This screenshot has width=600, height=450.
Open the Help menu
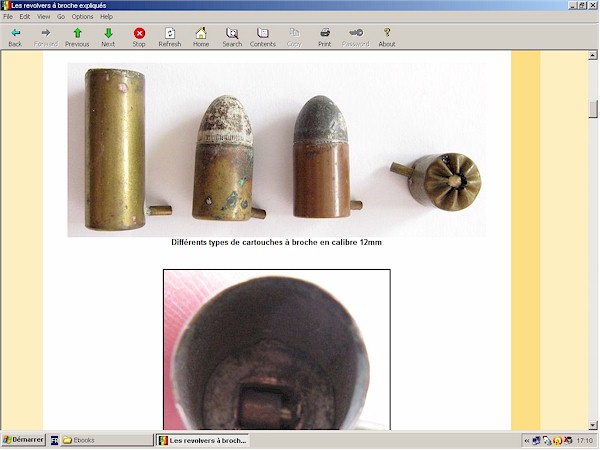point(106,16)
